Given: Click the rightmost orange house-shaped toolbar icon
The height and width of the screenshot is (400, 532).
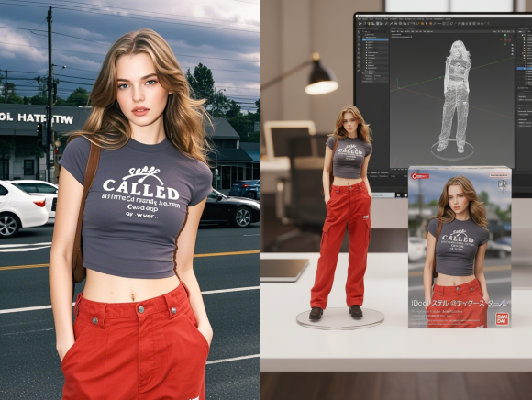Looking at the screenshot, I should point(430,24).
